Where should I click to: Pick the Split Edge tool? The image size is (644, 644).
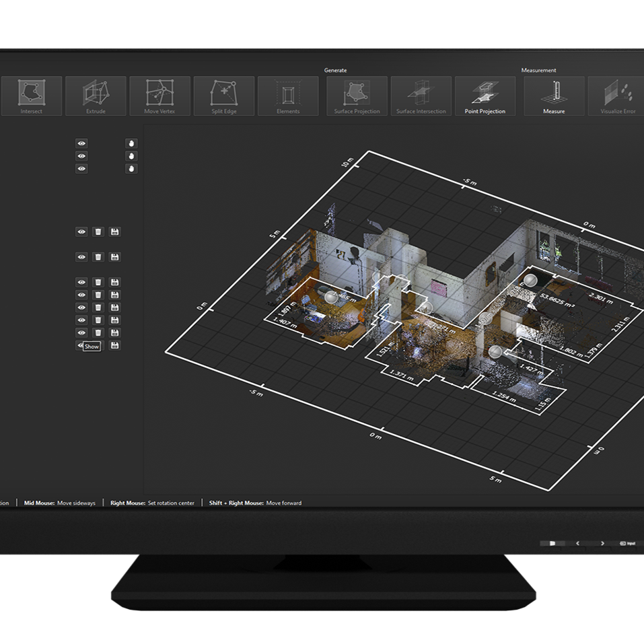click(x=224, y=96)
